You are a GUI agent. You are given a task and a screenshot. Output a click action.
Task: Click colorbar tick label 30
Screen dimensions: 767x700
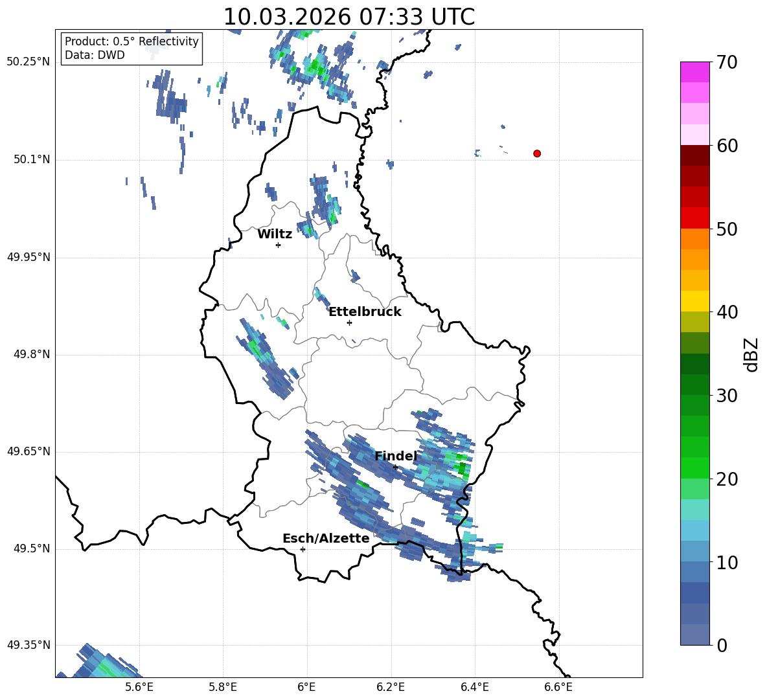coord(726,396)
